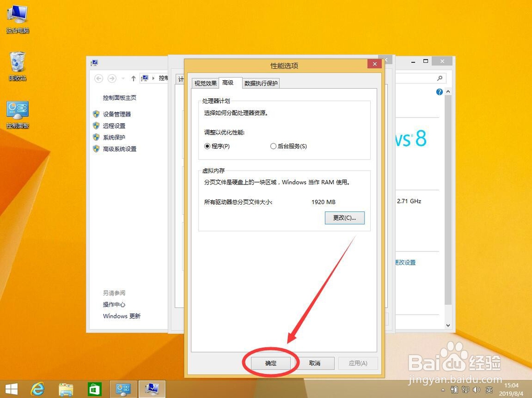
Task: Select the 程序(P) radio button
Action: pyautogui.click(x=207, y=146)
